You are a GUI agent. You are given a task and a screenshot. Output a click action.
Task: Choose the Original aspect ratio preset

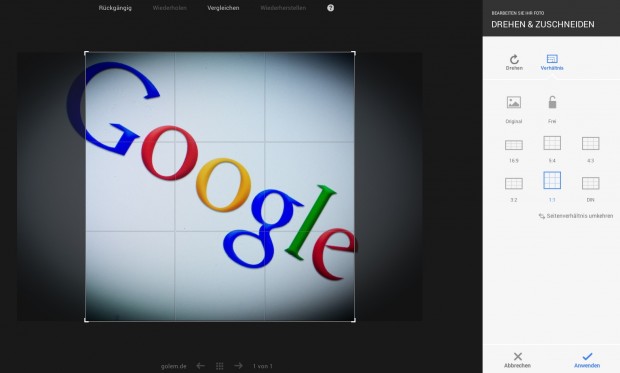coord(514,110)
